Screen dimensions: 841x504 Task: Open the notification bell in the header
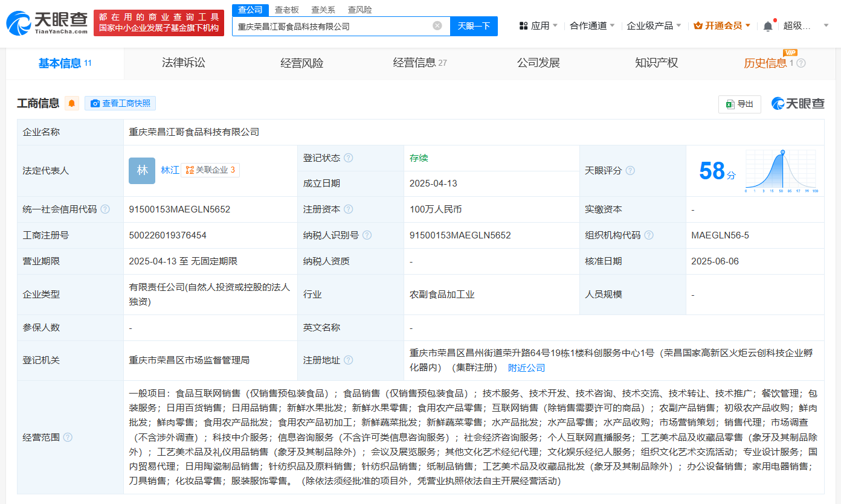(768, 26)
